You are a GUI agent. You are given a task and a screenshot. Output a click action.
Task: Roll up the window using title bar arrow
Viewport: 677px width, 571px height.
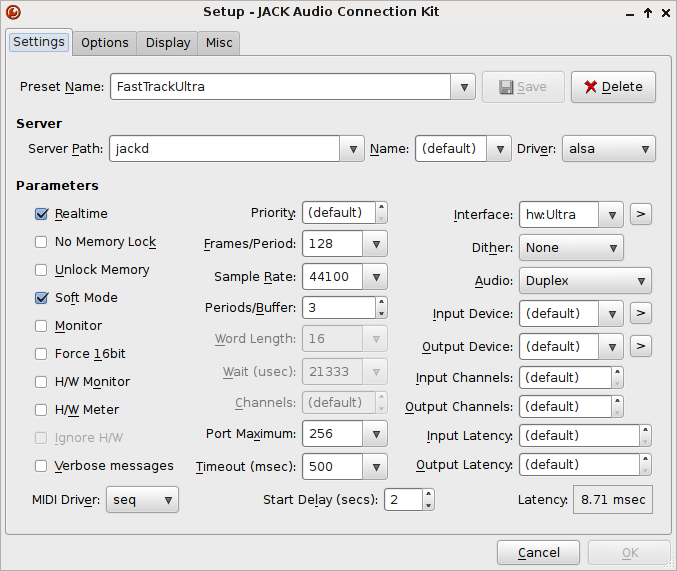(648, 12)
